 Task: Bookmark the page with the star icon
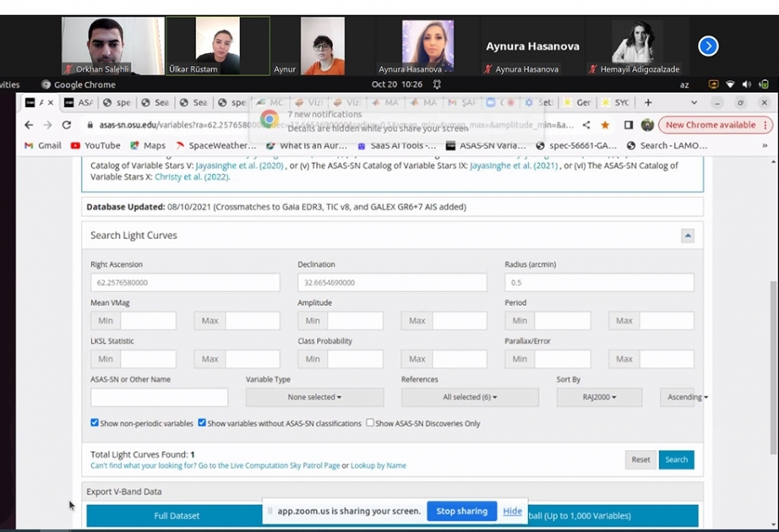(605, 125)
